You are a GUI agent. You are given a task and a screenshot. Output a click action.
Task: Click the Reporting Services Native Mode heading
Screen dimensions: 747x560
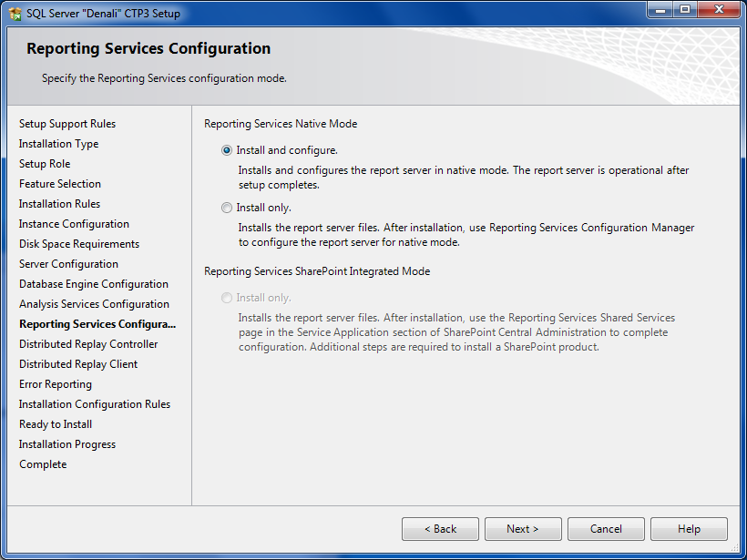[281, 124]
